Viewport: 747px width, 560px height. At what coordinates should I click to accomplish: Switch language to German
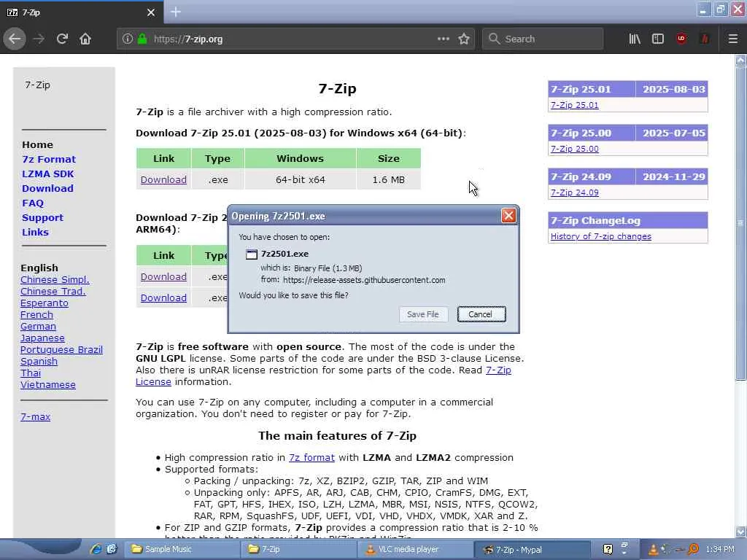[38, 327]
